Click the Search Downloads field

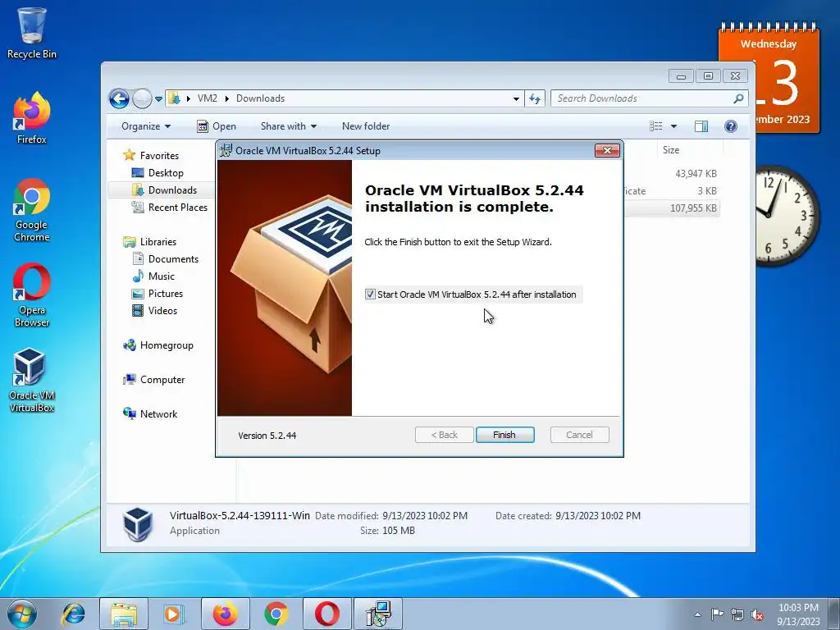(x=644, y=98)
